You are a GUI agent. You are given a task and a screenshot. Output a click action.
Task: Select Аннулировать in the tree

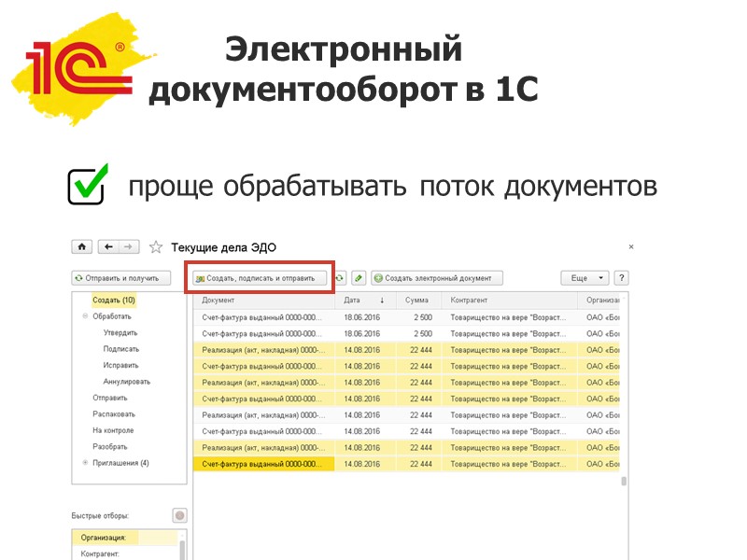127,382
